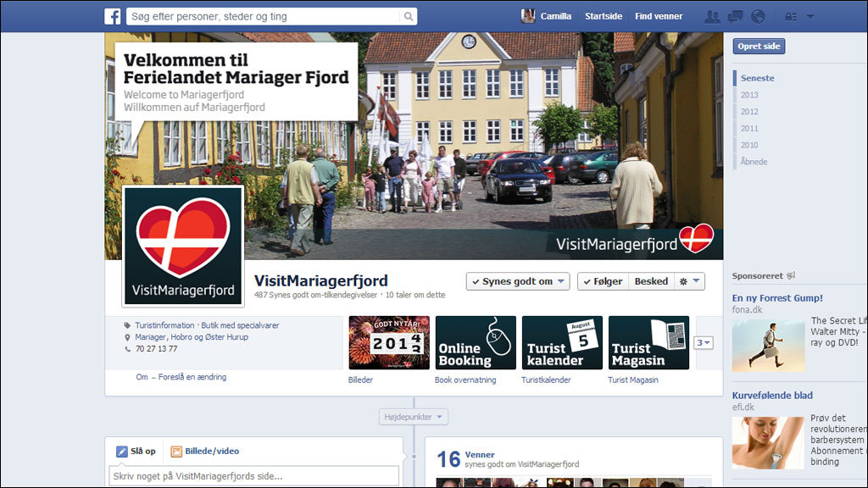
Task: Open the Online Booking app tile
Action: pyautogui.click(x=476, y=342)
